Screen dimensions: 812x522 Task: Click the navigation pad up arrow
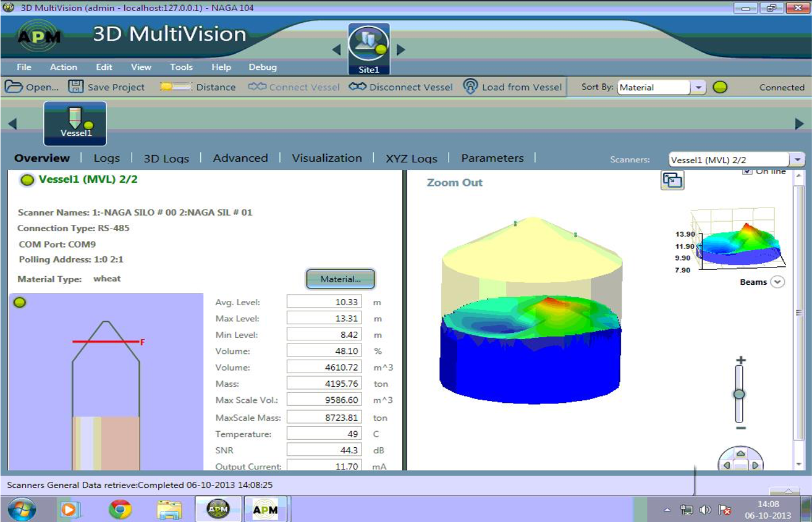(741, 454)
